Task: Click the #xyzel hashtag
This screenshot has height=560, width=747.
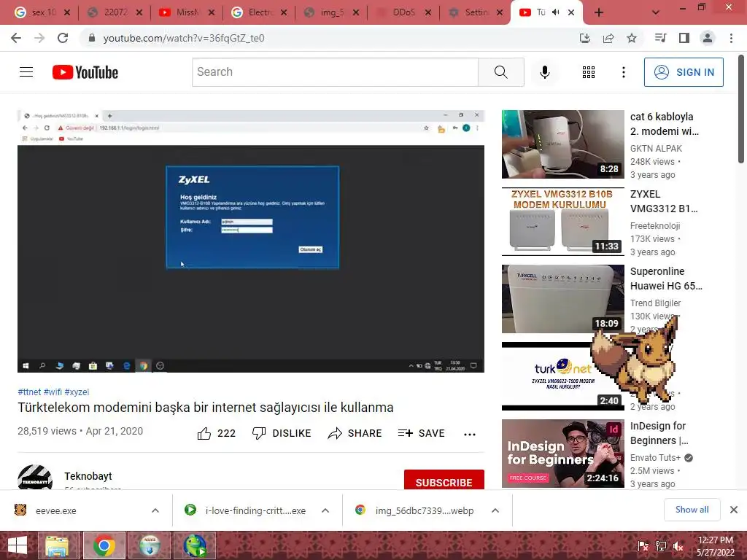Action: click(77, 392)
